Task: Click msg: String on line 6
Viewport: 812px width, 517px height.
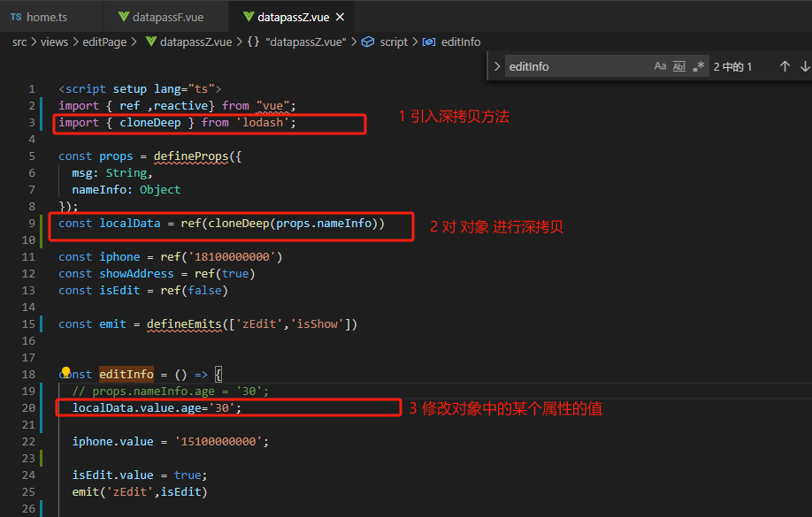Action: point(111,173)
